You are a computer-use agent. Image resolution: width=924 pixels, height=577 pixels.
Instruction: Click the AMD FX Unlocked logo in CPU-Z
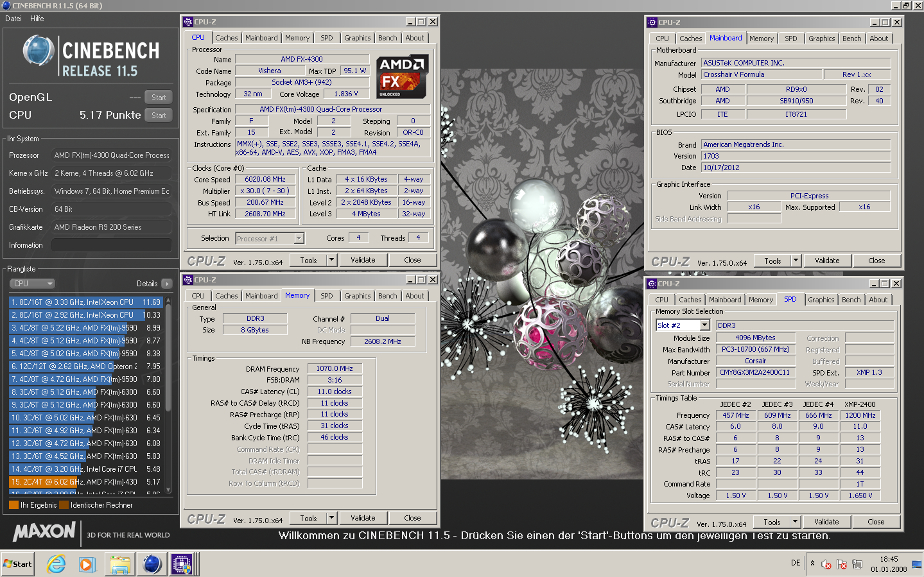(x=402, y=76)
